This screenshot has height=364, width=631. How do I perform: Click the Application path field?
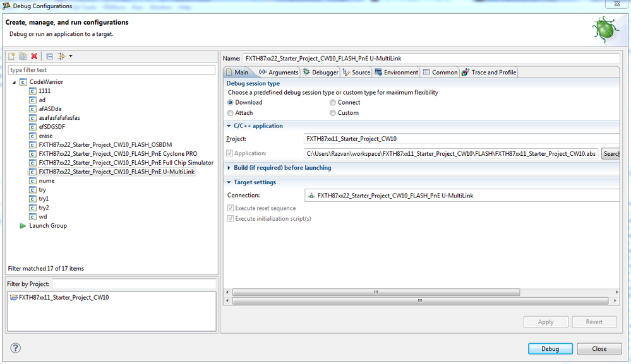[451, 153]
